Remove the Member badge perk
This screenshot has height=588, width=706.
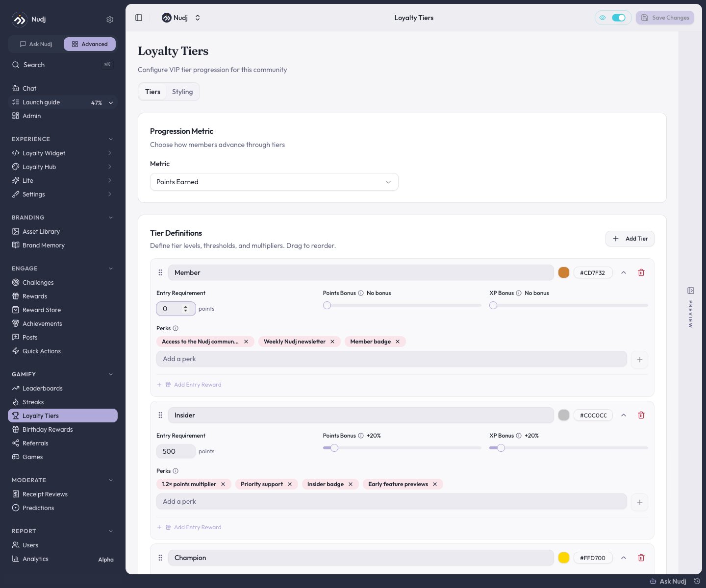tap(398, 342)
